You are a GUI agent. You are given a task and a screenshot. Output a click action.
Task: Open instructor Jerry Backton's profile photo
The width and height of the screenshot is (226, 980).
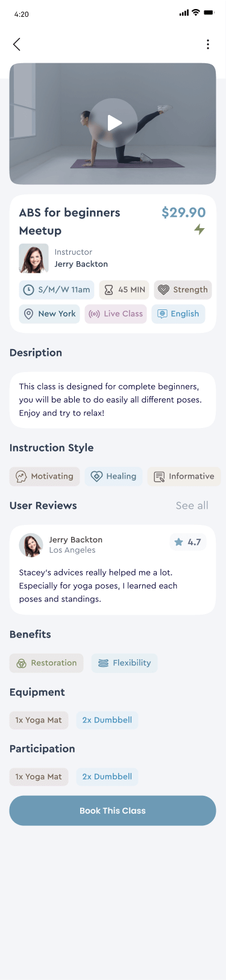tap(34, 258)
